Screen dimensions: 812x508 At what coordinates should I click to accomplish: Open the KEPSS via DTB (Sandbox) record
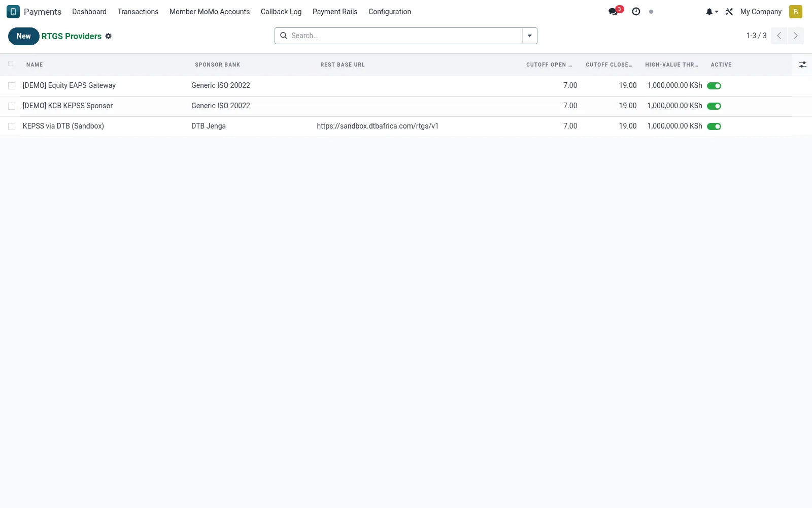pos(63,126)
